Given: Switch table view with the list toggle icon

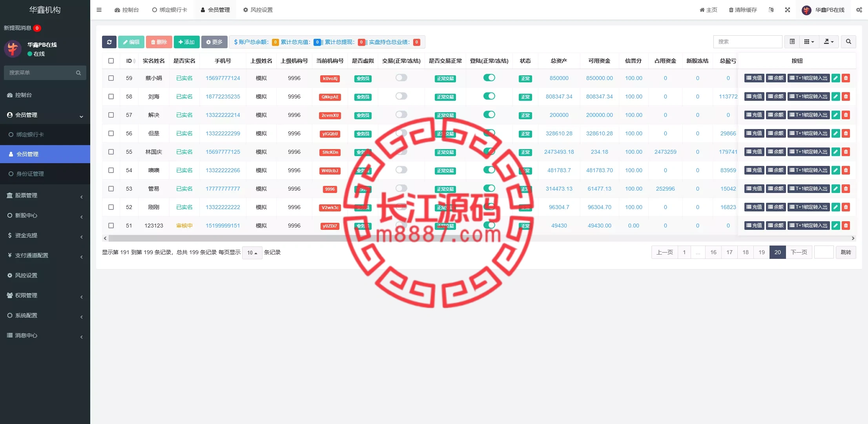Looking at the screenshot, I should click(x=792, y=42).
